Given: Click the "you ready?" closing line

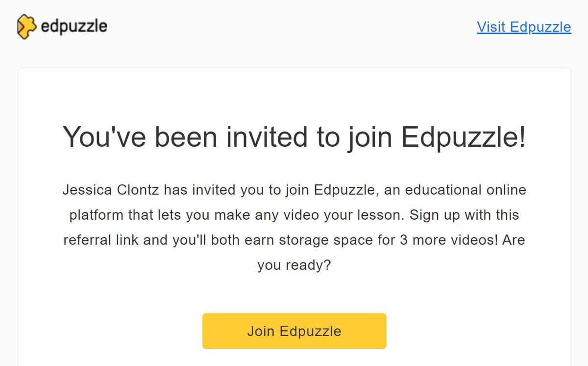Looking at the screenshot, I should pos(294,265).
